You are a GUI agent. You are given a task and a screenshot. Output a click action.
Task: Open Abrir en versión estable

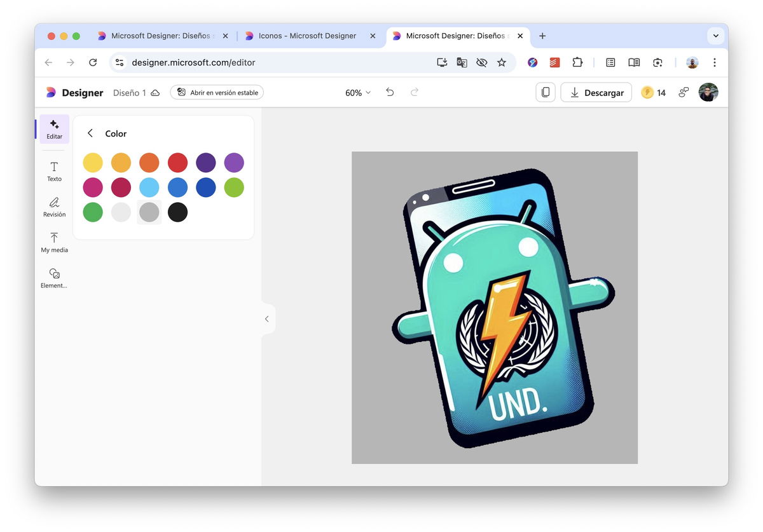[x=217, y=92]
